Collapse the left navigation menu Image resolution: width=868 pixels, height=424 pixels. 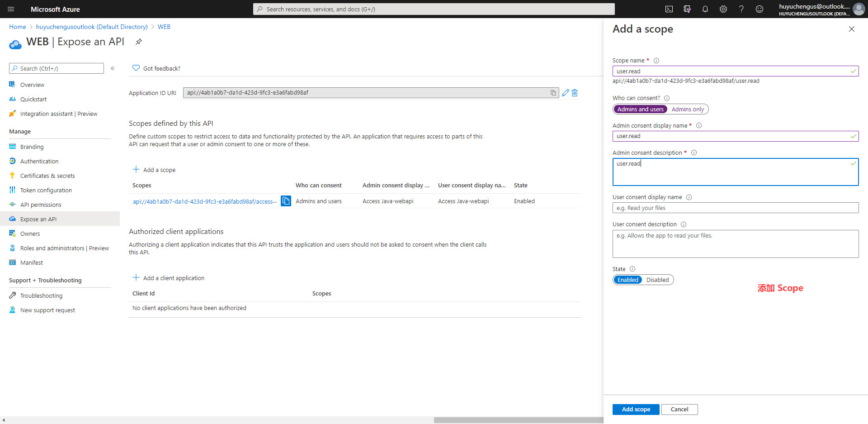point(113,68)
